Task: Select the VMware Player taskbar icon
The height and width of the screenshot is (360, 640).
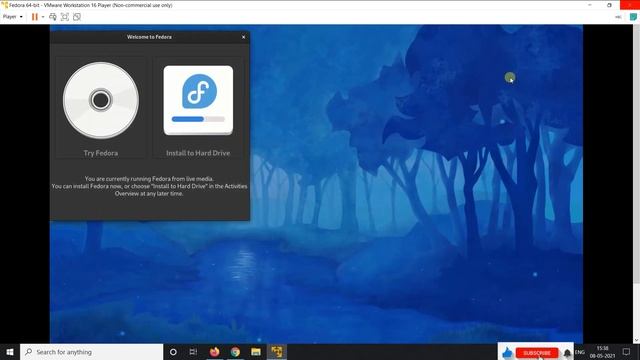Action: point(277,352)
